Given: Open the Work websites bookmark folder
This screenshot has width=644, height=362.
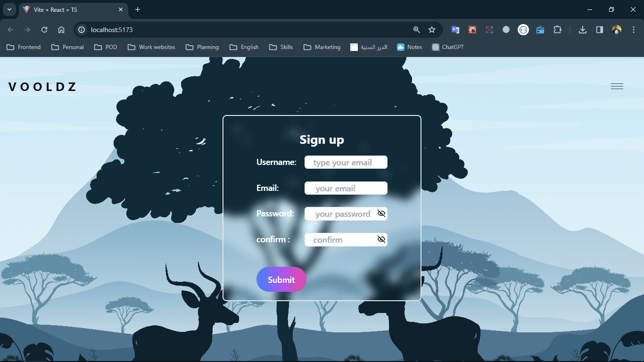Looking at the screenshot, I should (151, 47).
